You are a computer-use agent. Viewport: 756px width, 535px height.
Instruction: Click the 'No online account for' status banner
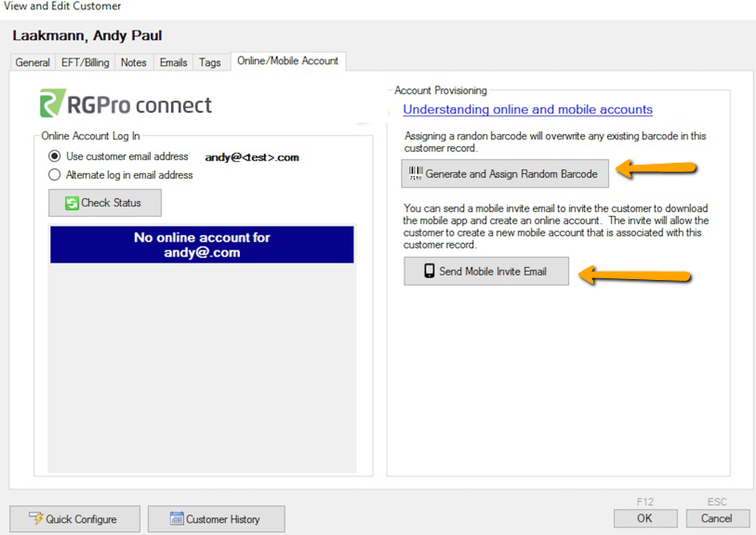coord(202,245)
